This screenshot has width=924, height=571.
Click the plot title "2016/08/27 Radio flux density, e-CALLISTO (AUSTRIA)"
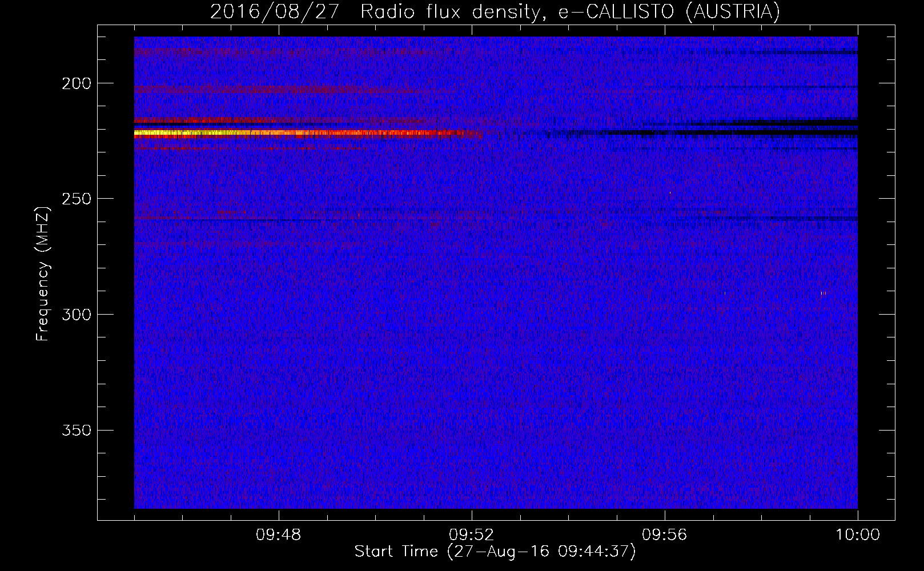pos(495,11)
